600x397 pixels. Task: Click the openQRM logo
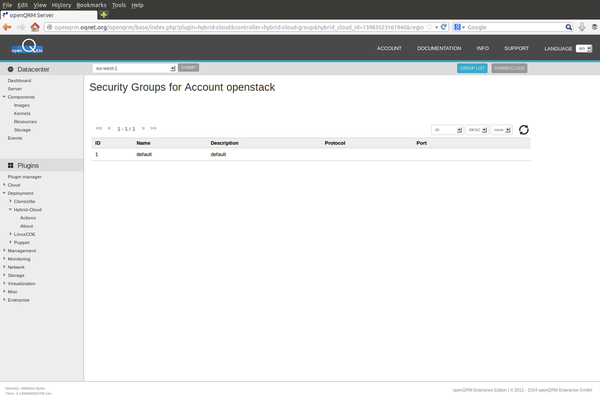(x=27, y=47)
